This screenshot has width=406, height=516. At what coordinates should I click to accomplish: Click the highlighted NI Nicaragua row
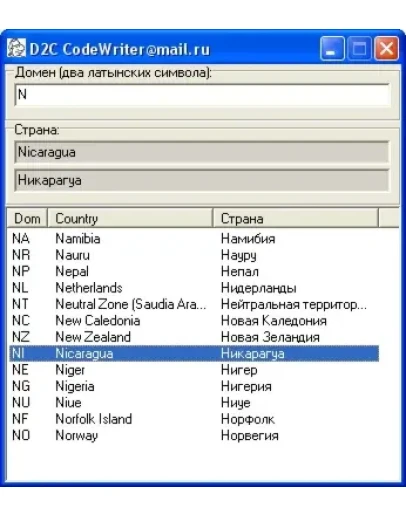(194, 353)
